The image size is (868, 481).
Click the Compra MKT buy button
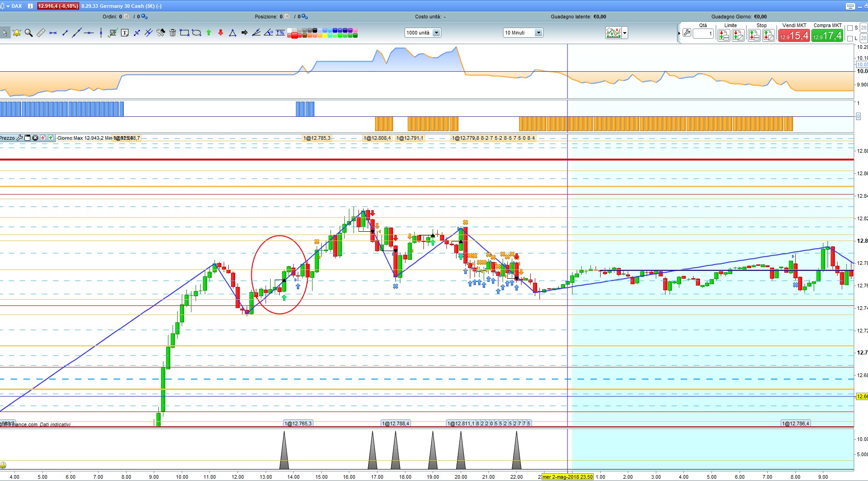point(827,35)
